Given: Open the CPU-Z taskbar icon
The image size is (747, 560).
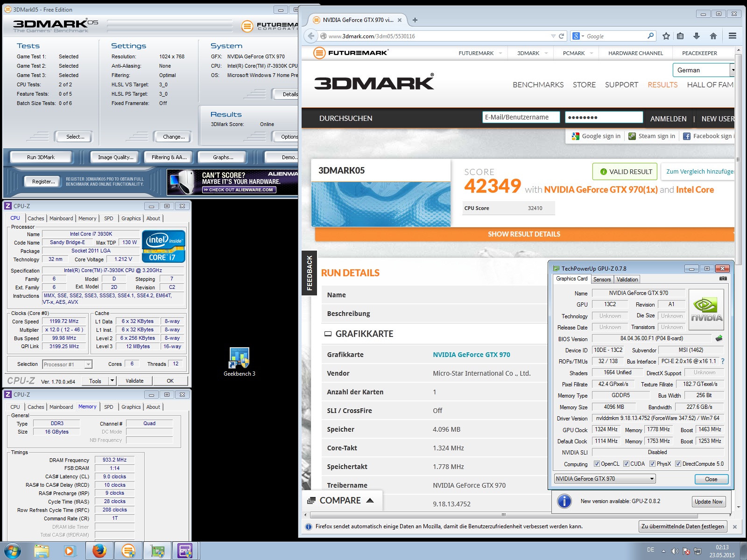Looking at the screenshot, I should pyautogui.click(x=185, y=551).
